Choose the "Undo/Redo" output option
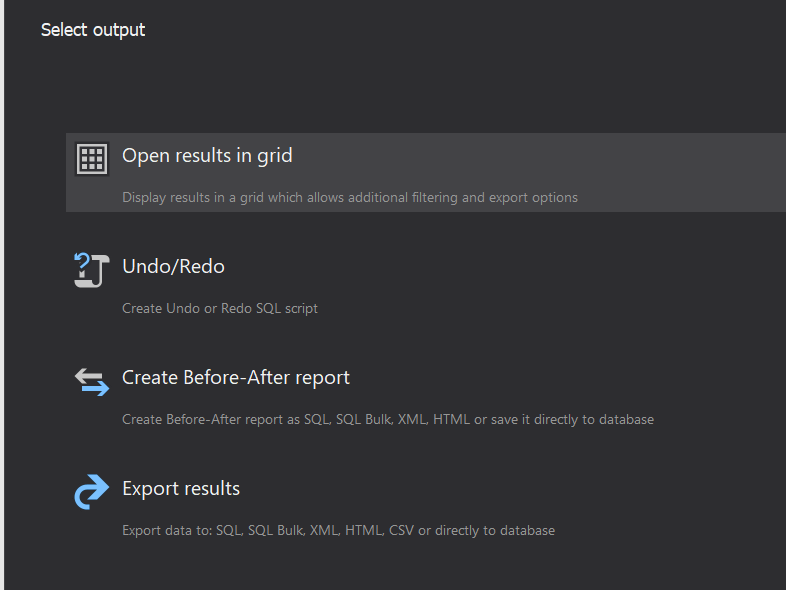 point(173,266)
